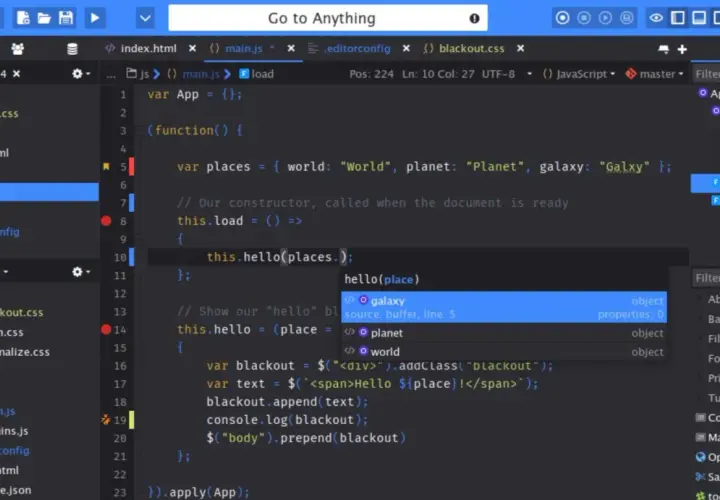Open a file via folder icon
This screenshot has height=500, width=720.
[44, 18]
